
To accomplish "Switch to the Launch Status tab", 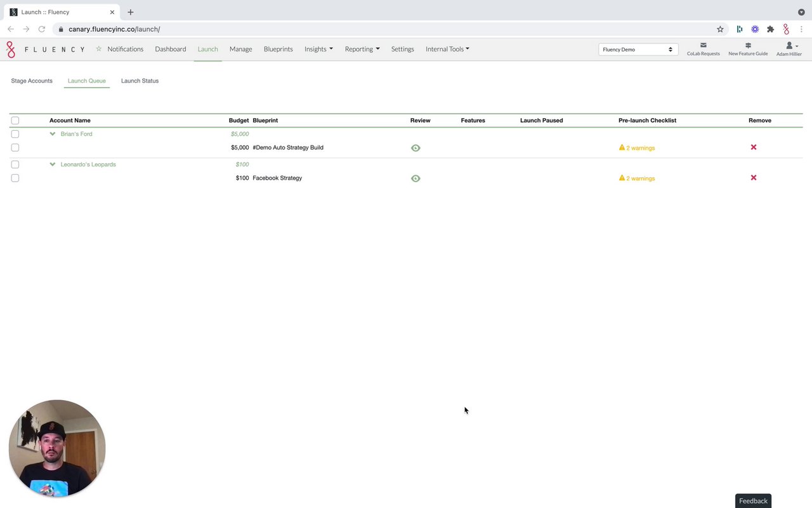I will coord(140,81).
